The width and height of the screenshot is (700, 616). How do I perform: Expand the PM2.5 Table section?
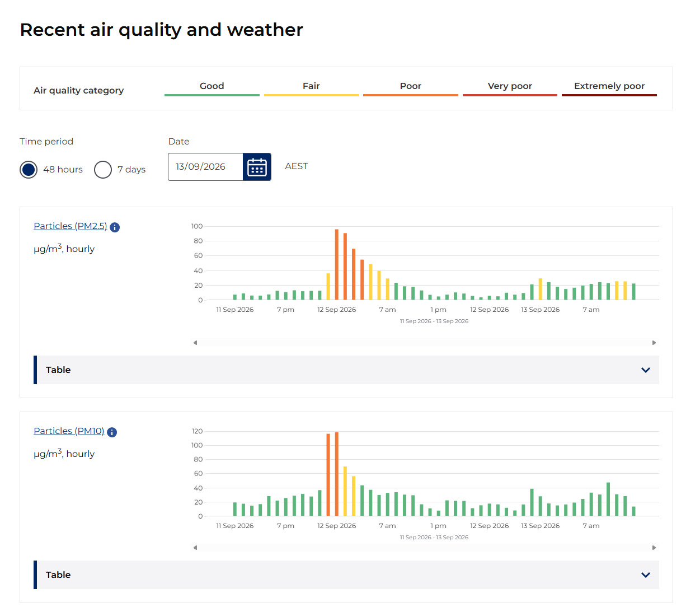[346, 370]
